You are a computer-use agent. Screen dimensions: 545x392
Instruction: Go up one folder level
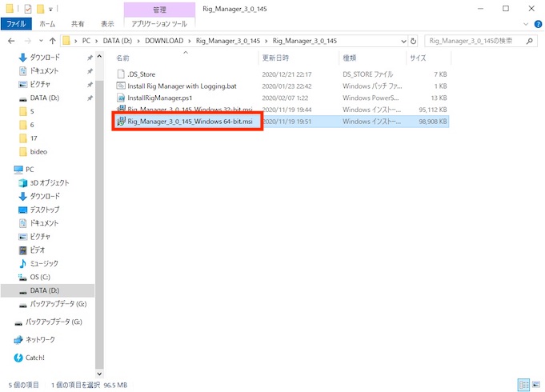53,41
